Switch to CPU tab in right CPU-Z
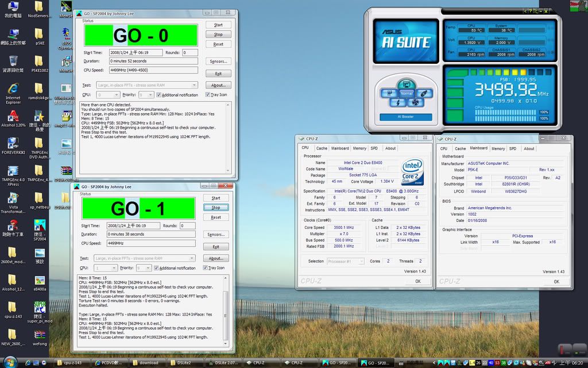The image size is (588, 368). 444,149
